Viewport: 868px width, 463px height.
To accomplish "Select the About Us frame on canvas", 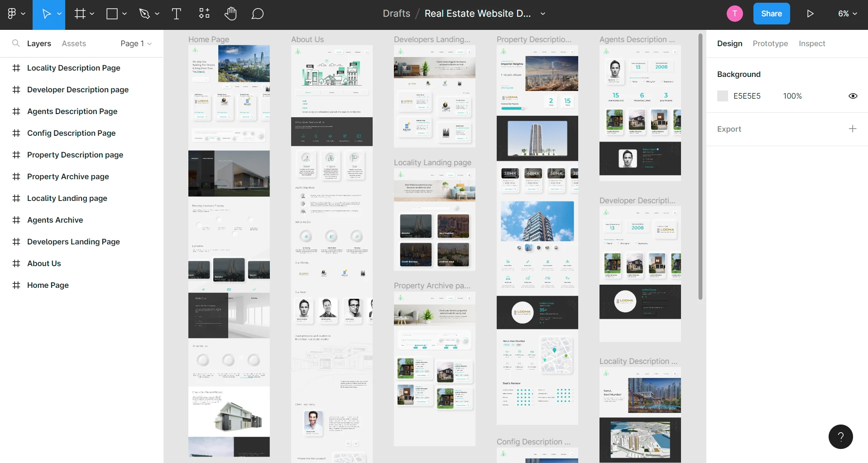I will click(x=332, y=253).
